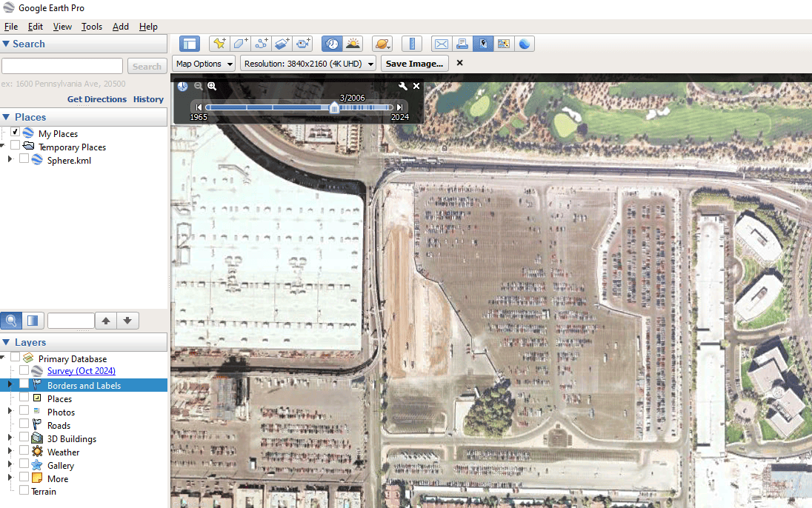The height and width of the screenshot is (508, 812).
Task: Toggle the Places panel split view button
Action: click(33, 321)
